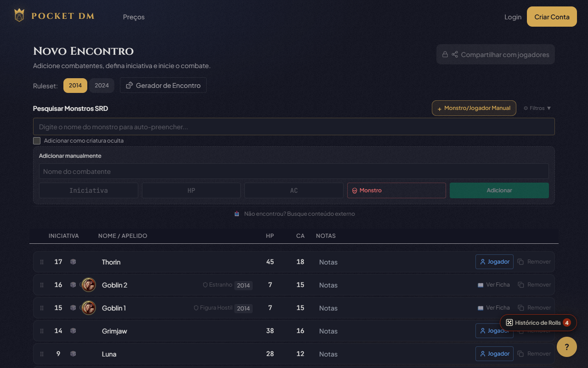The height and width of the screenshot is (368, 588).
Task: Open Histórico de Rolls panel
Action: tap(537, 322)
